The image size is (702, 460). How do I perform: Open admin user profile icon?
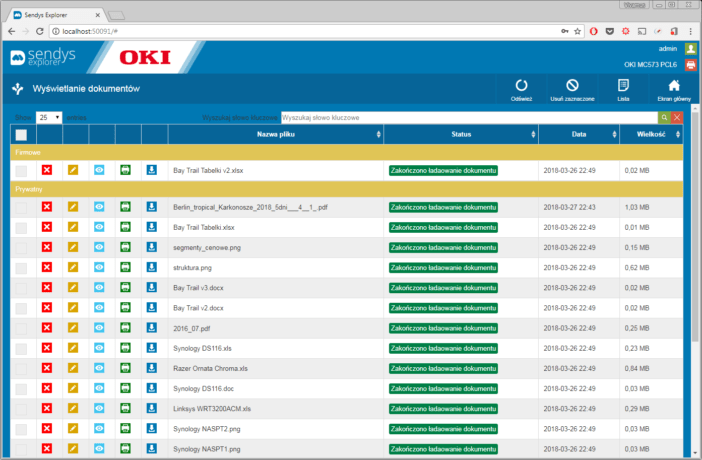click(x=691, y=48)
